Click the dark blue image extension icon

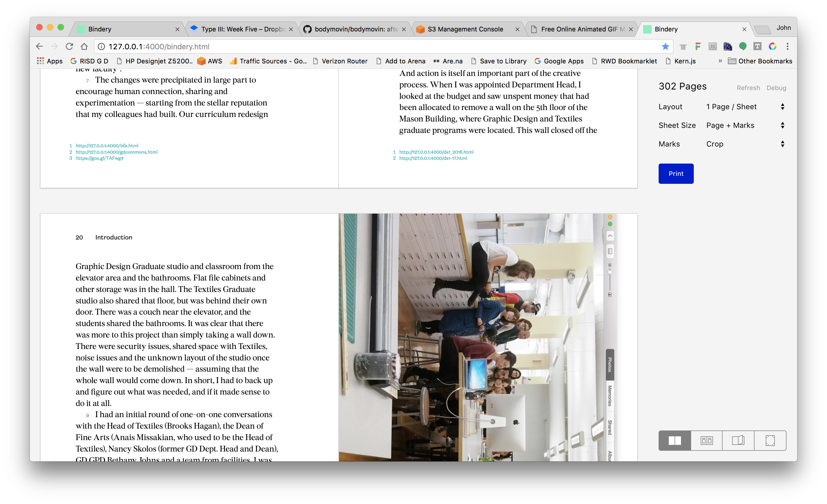coord(727,47)
